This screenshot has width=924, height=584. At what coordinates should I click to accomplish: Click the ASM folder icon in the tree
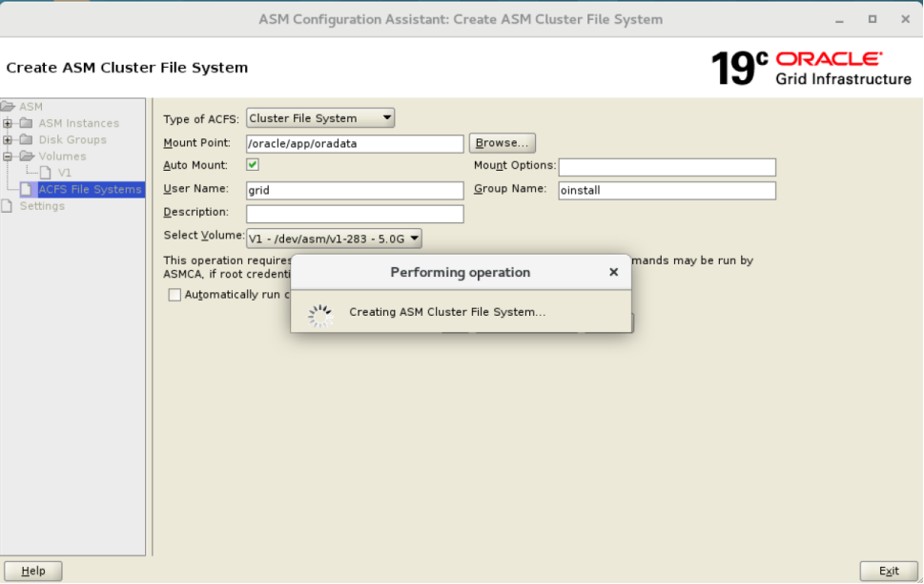tap(8, 106)
